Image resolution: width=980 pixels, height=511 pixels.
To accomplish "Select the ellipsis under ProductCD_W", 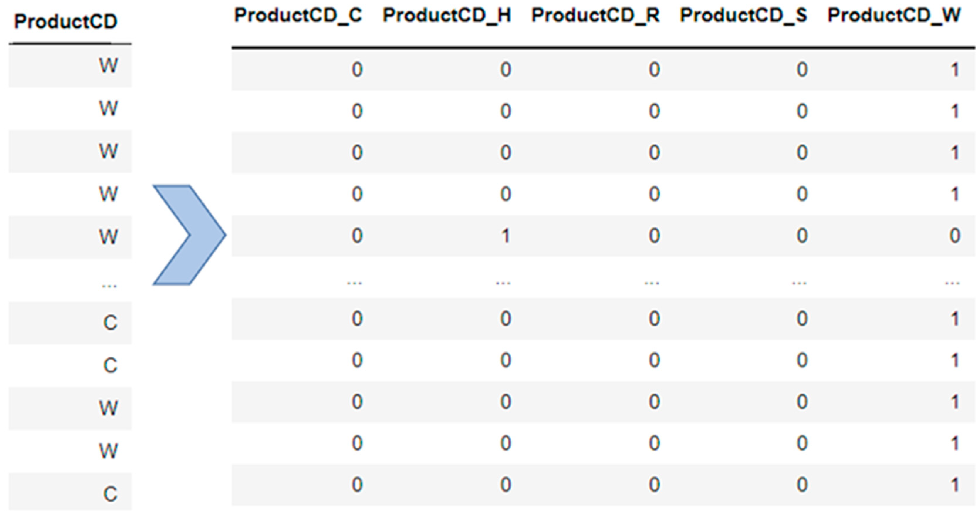I will coord(952,283).
